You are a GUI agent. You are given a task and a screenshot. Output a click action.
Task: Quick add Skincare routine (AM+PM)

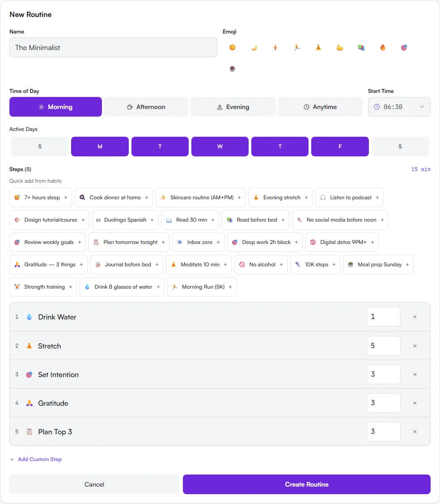(x=200, y=197)
